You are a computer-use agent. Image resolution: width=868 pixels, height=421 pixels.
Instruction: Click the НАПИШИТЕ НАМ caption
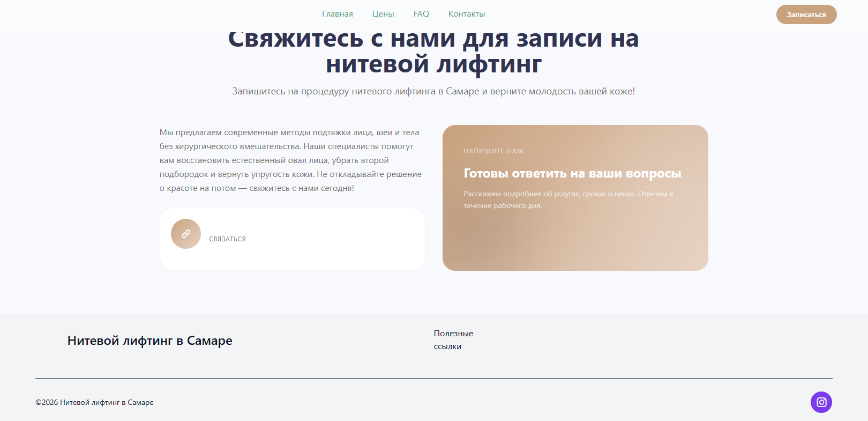click(x=493, y=151)
